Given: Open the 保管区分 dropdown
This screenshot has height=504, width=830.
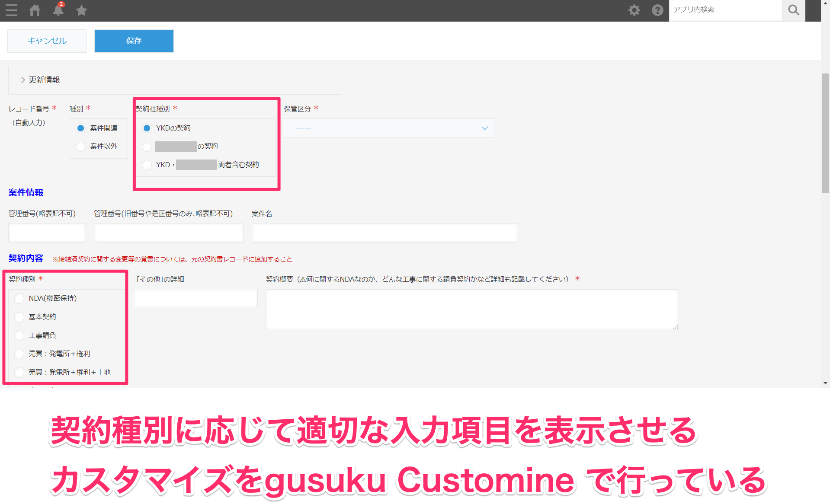Looking at the screenshot, I should click(x=389, y=128).
